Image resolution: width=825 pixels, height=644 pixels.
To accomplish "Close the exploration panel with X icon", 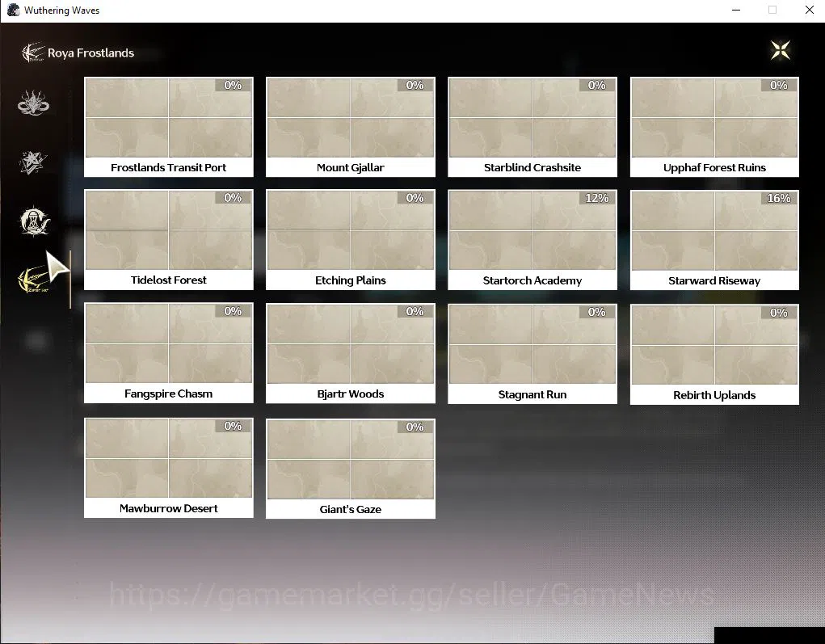I will point(781,51).
